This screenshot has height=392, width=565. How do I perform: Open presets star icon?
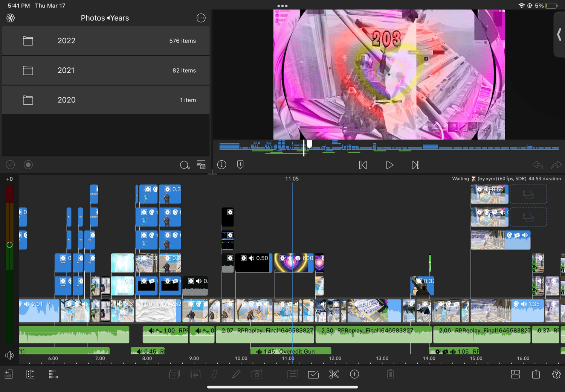[x=257, y=374]
